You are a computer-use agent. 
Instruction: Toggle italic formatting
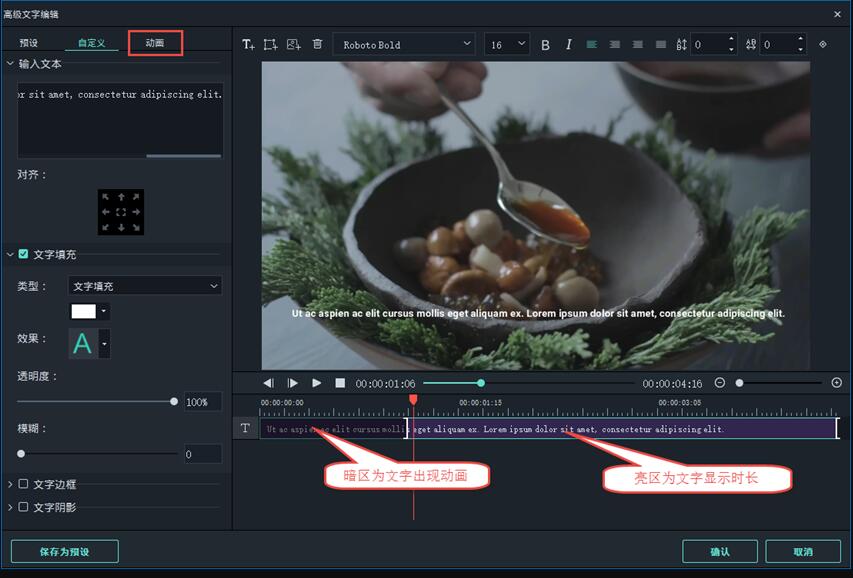[569, 45]
